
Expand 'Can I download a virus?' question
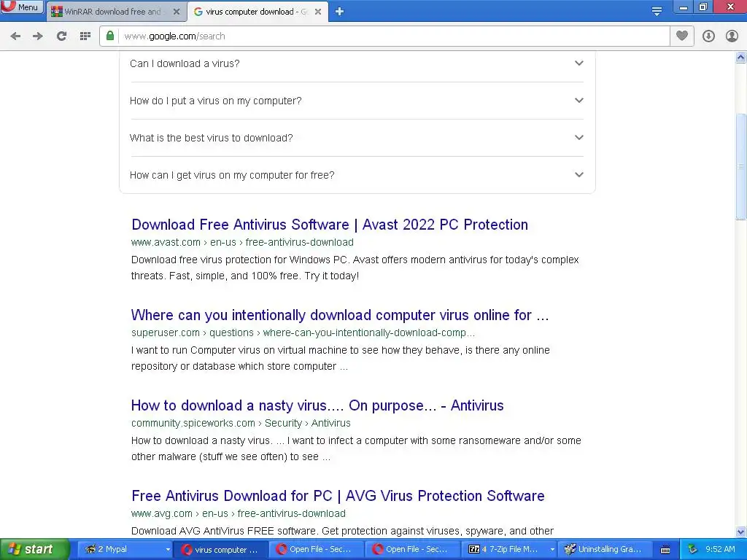pyautogui.click(x=357, y=63)
